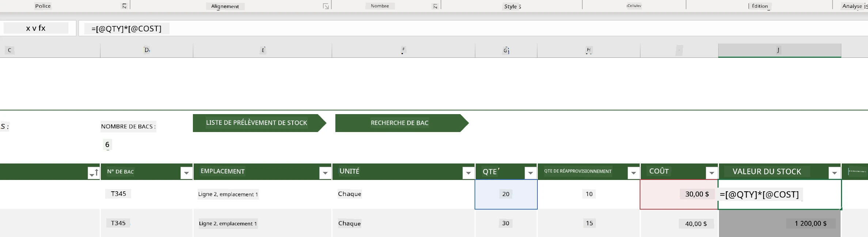Open the N° DE BAC filter dropdown
Viewport: 868px width, 237px height.
coord(186,173)
